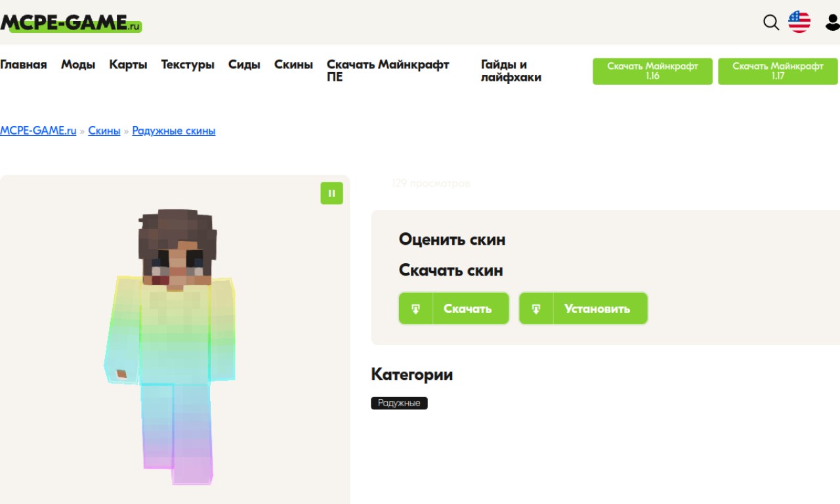This screenshot has height=504, width=840.
Task: Go to the MCPE-GAME.ru logo homepage
Action: [x=71, y=23]
